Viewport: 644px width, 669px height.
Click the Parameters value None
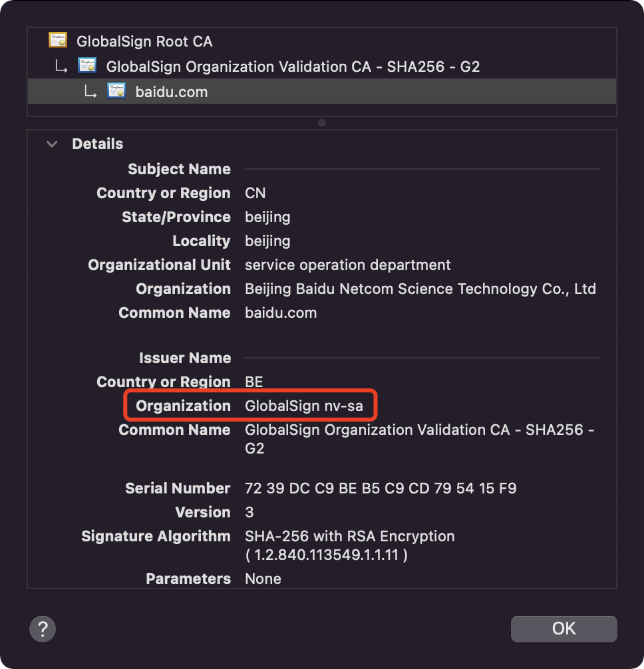(x=263, y=579)
